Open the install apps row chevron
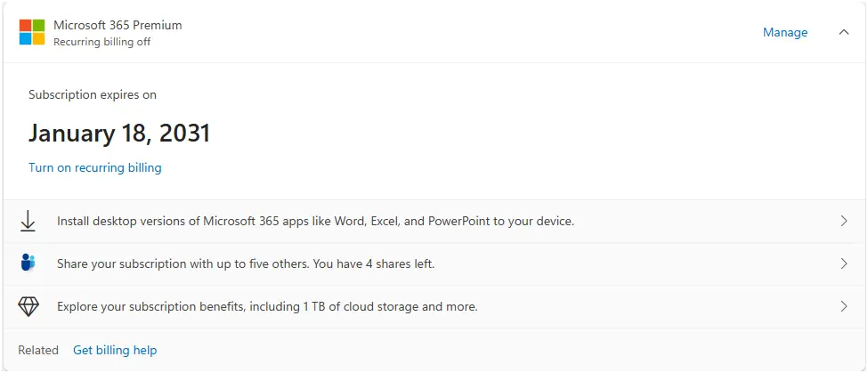The image size is (868, 373). pyautogui.click(x=844, y=221)
